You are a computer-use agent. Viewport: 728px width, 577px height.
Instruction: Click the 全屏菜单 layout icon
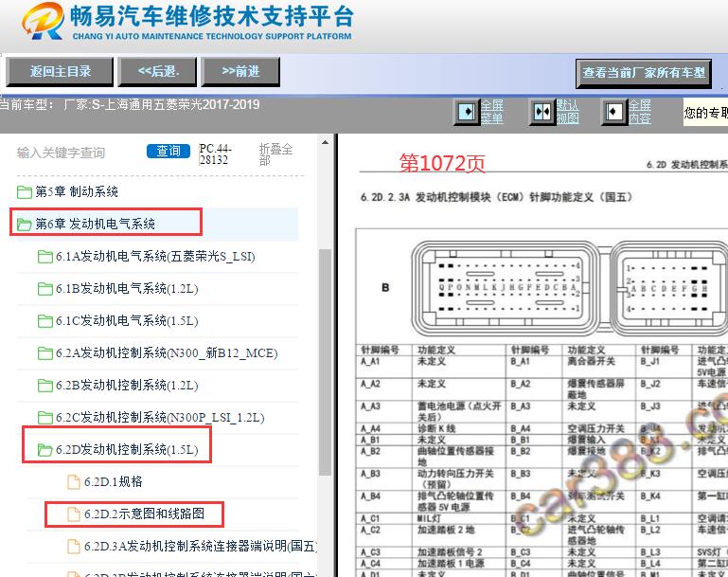(x=466, y=112)
